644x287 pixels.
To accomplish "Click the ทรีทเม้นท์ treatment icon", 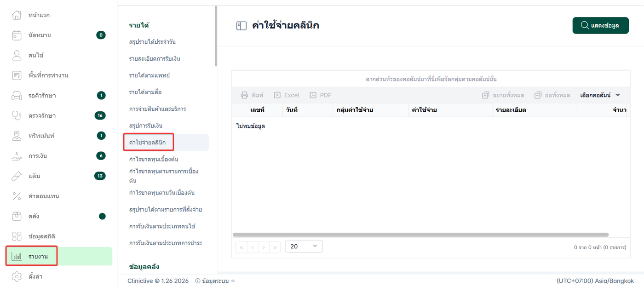I will pos(17,136).
